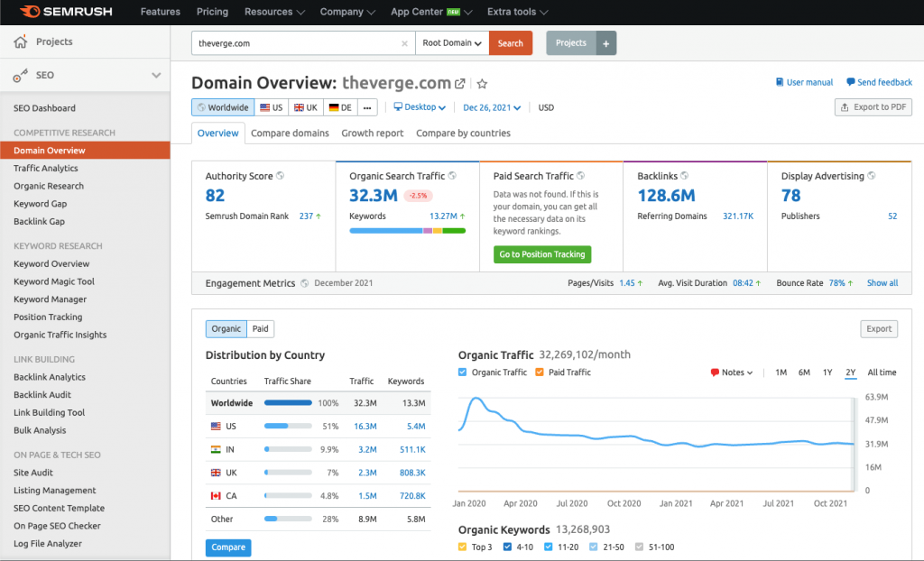
Task: Click Go to Position Tracking button
Action: coord(542,254)
